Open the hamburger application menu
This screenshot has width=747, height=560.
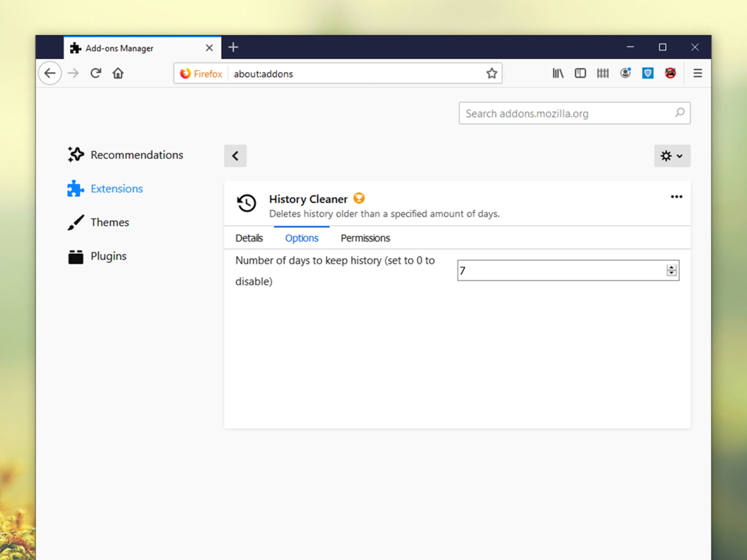click(698, 74)
